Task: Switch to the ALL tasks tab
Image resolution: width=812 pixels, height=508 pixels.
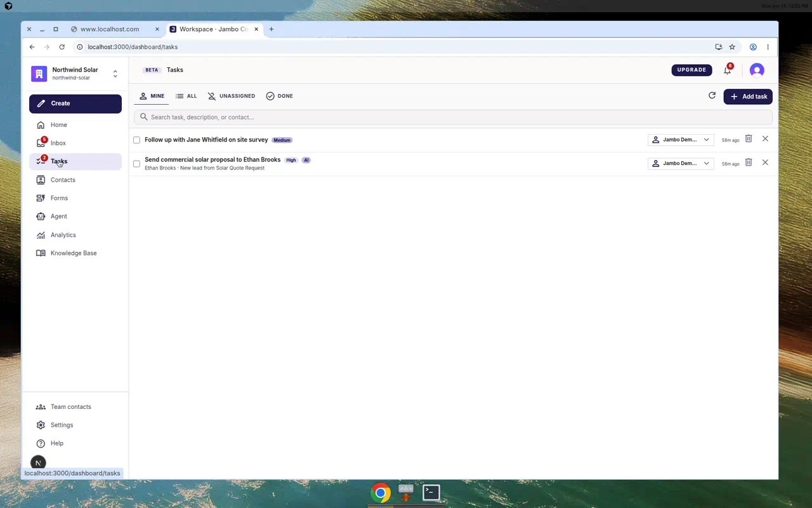Action: [187, 96]
